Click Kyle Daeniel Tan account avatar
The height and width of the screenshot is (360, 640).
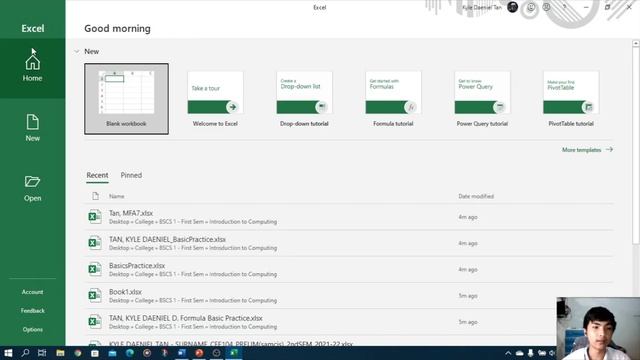513,7
